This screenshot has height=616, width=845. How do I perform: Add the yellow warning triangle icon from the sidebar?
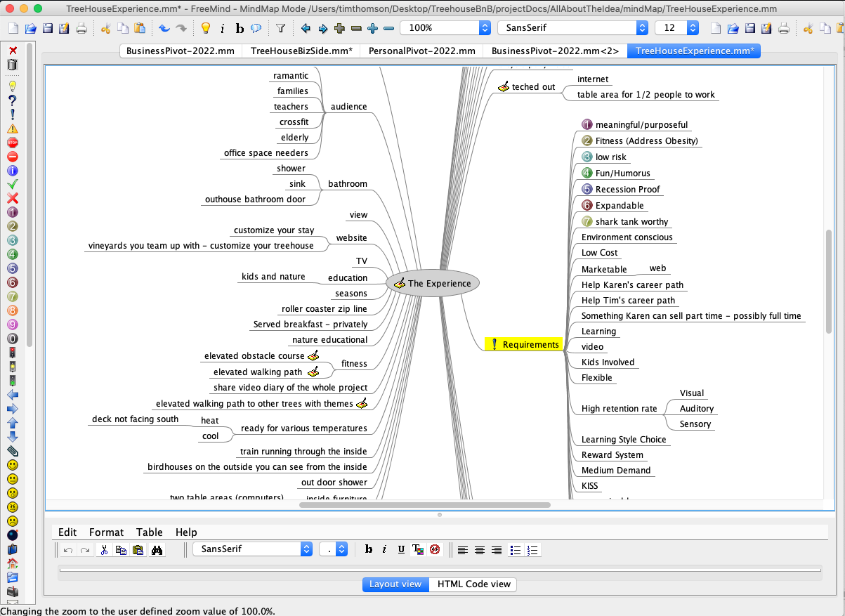tap(12, 129)
